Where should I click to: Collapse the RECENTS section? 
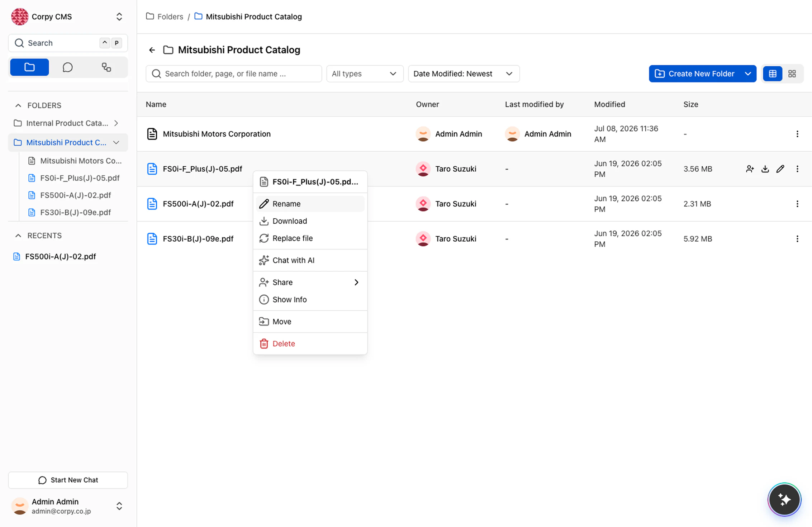tap(18, 236)
